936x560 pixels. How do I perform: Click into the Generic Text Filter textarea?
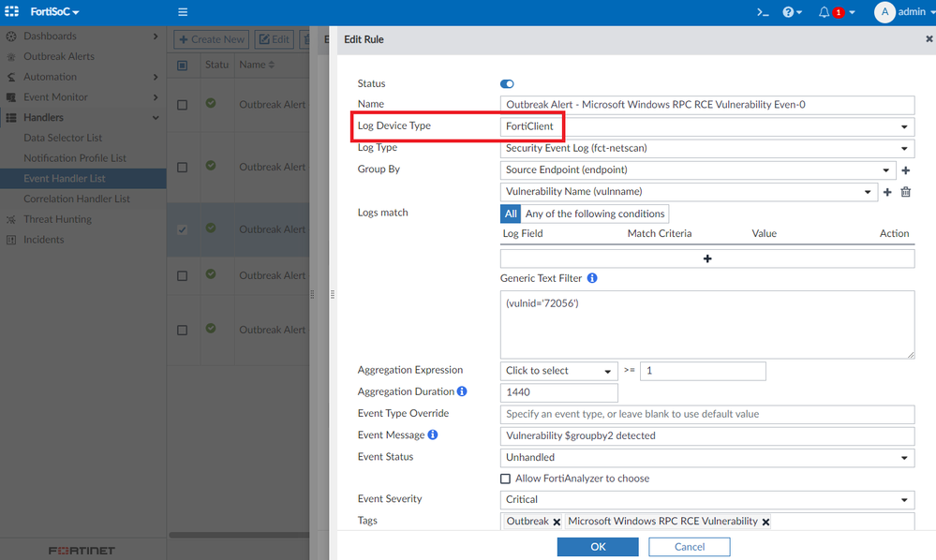(707, 324)
